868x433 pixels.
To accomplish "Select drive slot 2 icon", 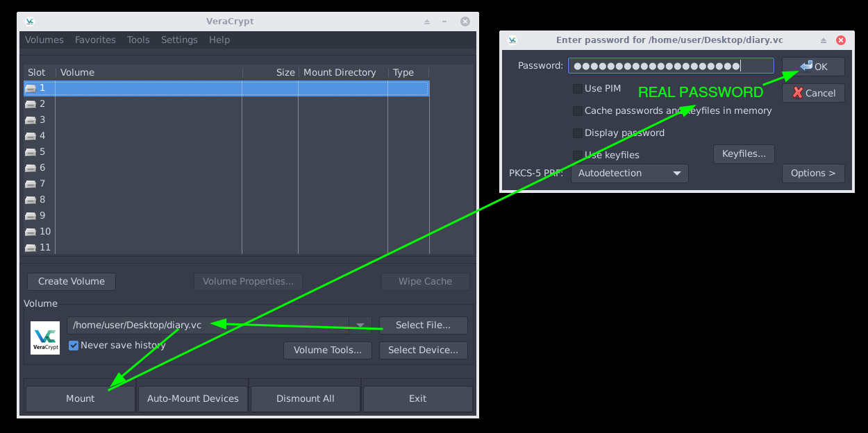I will coord(31,104).
